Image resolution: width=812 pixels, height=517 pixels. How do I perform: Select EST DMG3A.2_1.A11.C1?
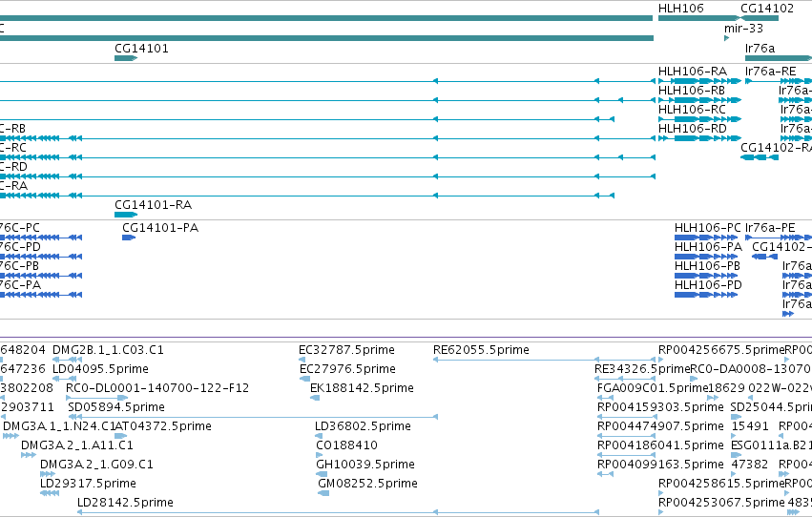(x=29, y=455)
